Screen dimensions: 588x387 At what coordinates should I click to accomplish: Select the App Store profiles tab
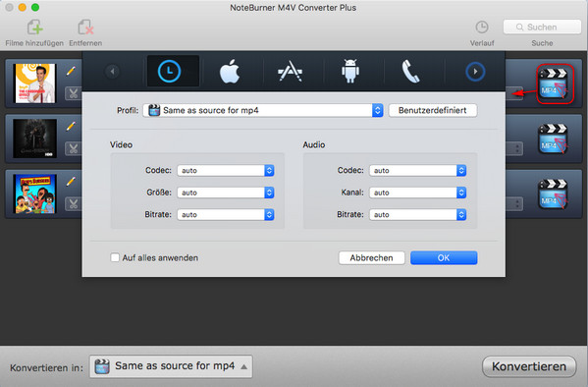(x=290, y=71)
